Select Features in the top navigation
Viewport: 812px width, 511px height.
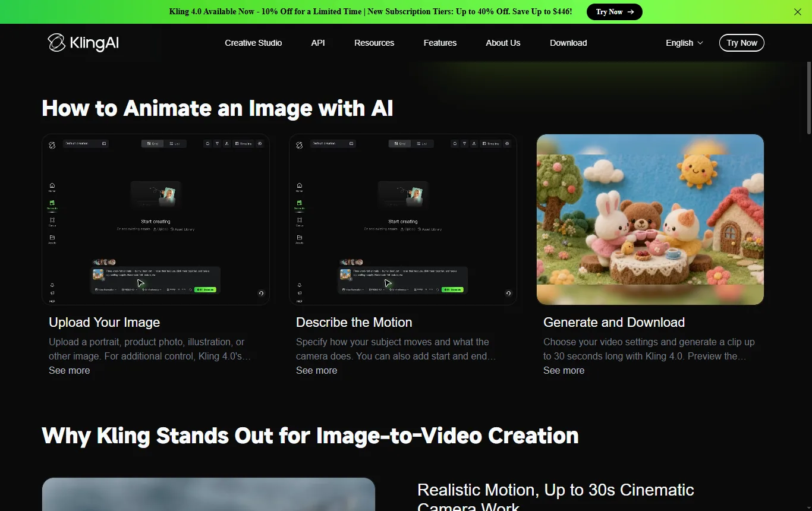[440, 43]
